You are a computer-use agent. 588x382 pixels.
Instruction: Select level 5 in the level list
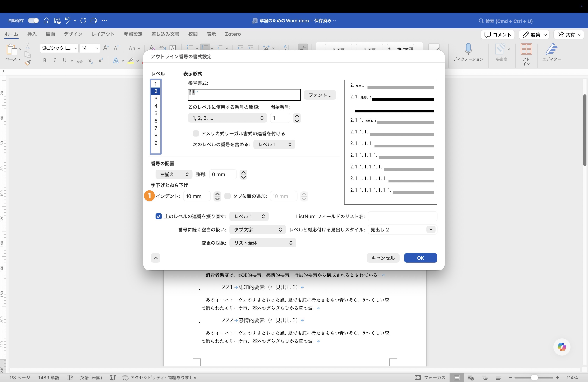156,113
